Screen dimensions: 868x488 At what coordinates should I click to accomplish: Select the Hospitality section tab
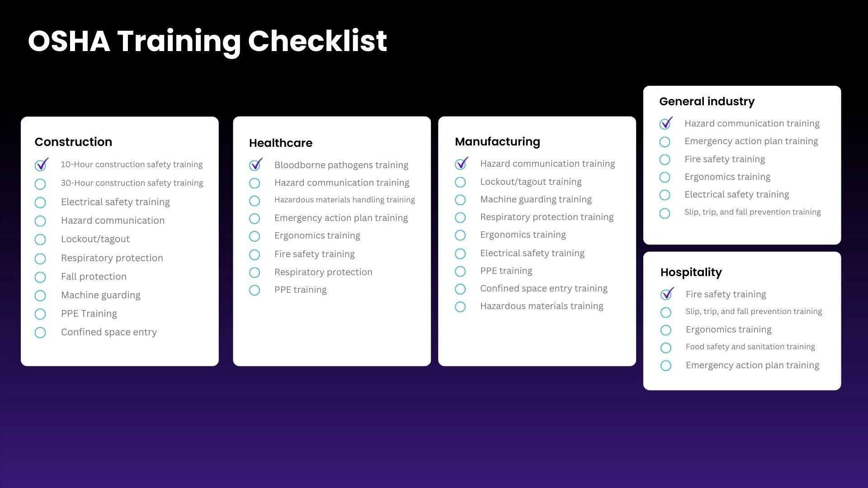click(x=691, y=272)
